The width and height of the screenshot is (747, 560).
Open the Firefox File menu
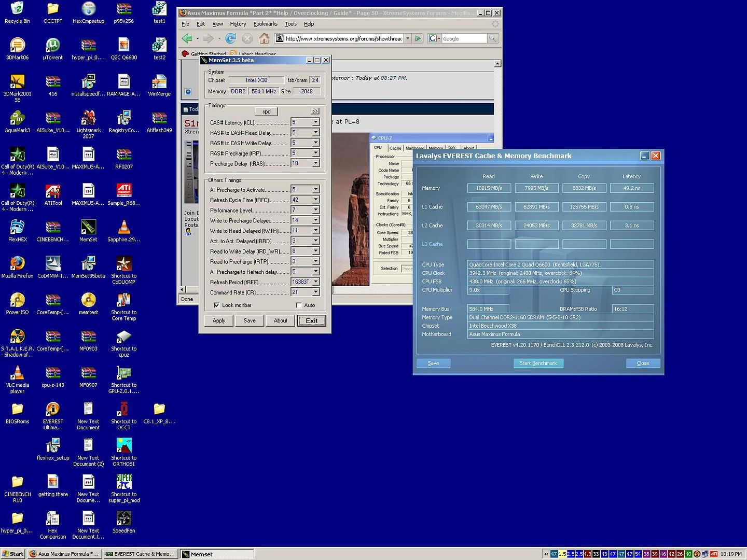tap(185, 24)
